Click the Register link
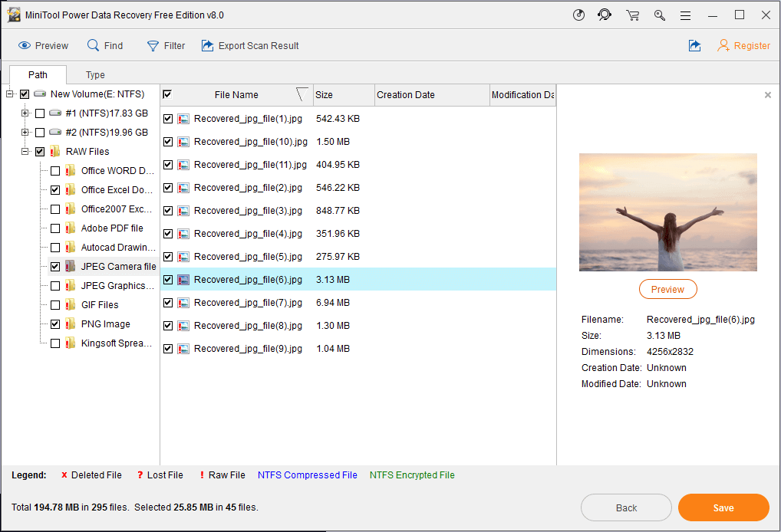The width and height of the screenshot is (781, 532). click(751, 46)
